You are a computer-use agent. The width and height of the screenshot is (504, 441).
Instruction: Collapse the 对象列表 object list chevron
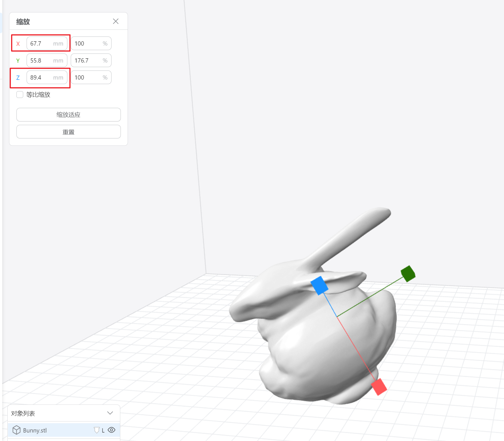coord(110,413)
